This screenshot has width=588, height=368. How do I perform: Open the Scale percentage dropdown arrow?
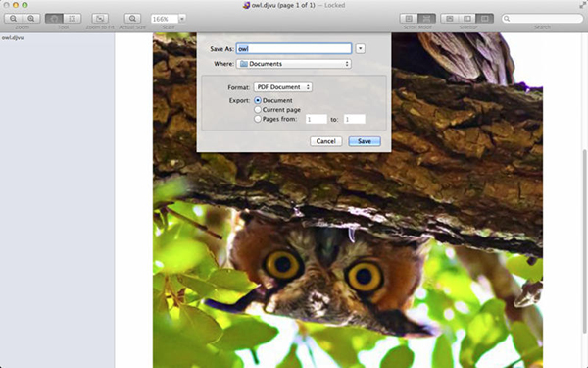tap(182, 19)
